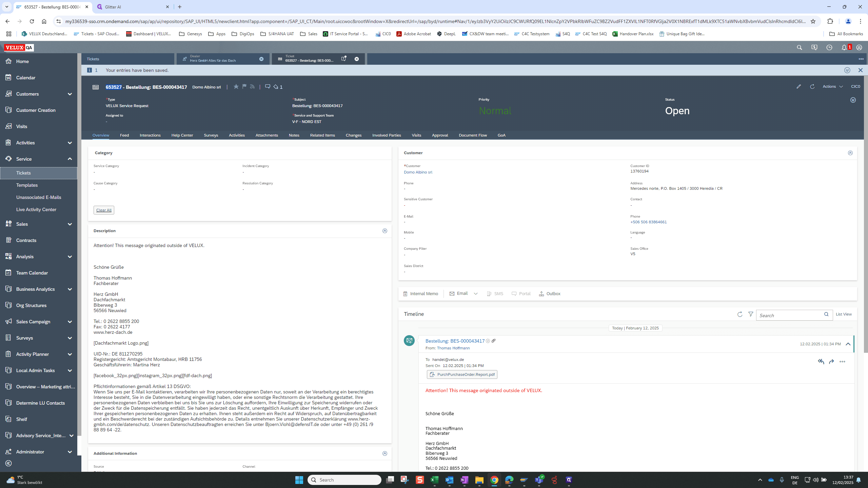Viewport: 868px width, 488px height.
Task: Collapse the Customer panel
Action: coord(850,153)
